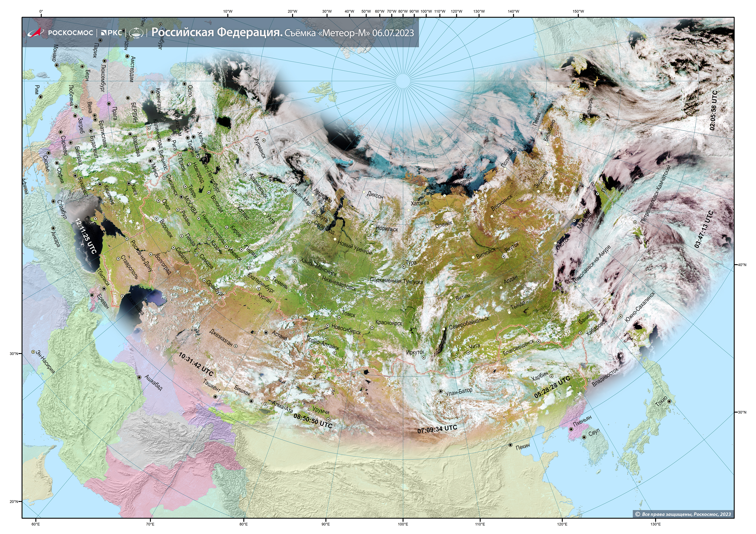Click the Seoul (Сеул) marker dot
The width and height of the screenshot is (756, 534).
584,438
